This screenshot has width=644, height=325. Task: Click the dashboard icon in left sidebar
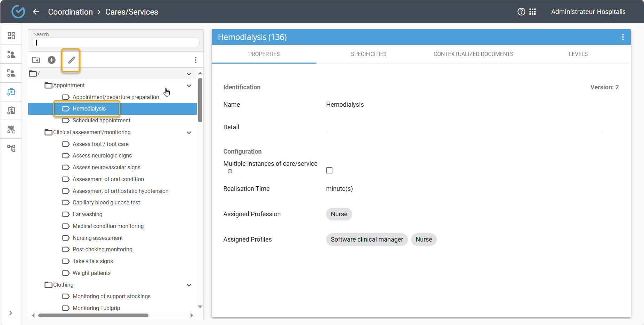pos(11,36)
